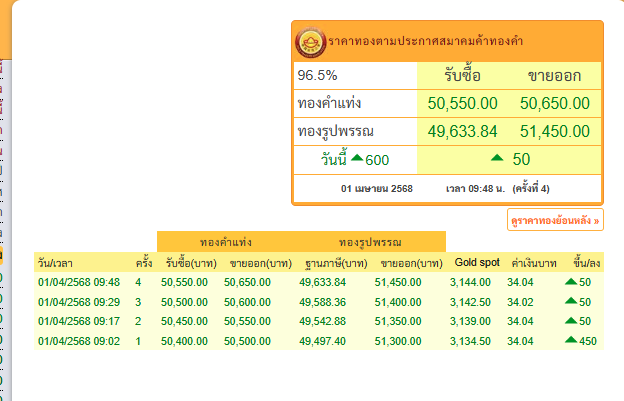Click the baht rate 34.02

(x=520, y=302)
